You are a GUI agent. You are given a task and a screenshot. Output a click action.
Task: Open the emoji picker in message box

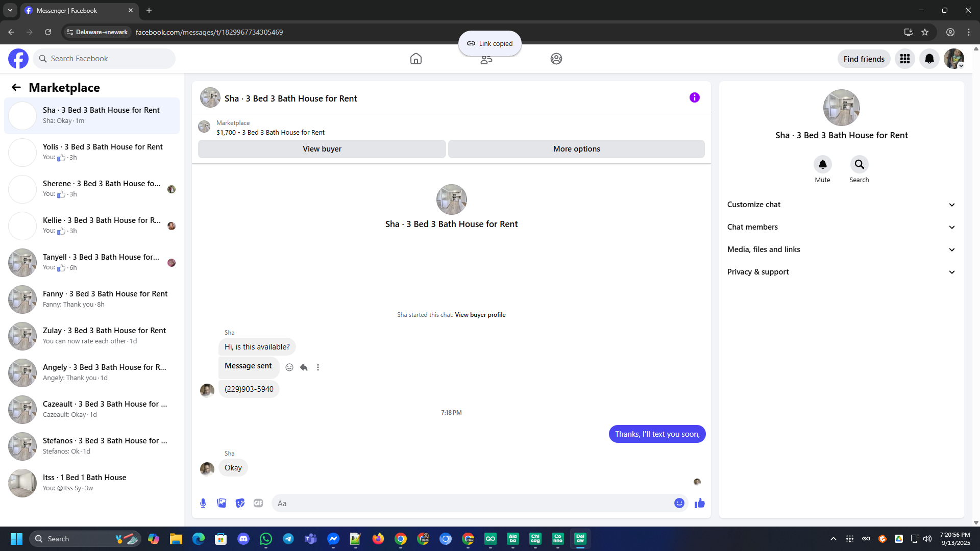point(679,503)
